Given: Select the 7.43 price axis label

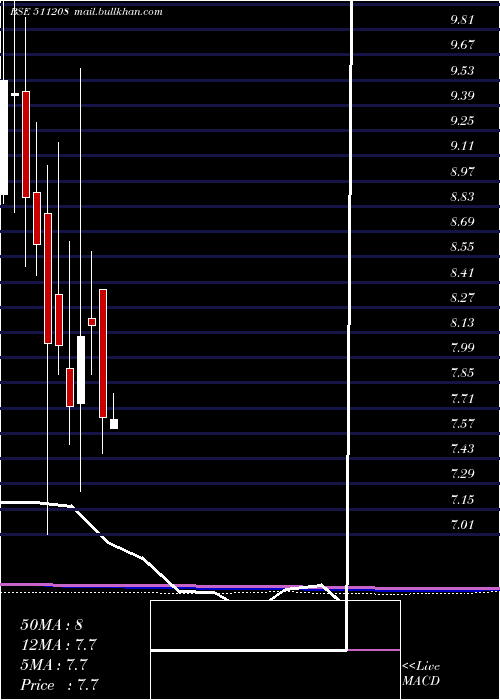Looking at the screenshot, I should pos(462,449).
